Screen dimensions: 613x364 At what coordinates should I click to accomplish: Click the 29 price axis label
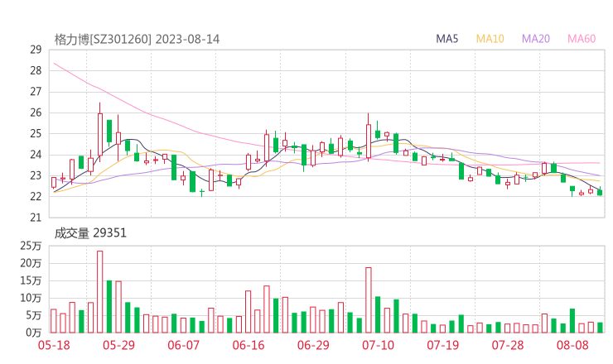(x=36, y=50)
